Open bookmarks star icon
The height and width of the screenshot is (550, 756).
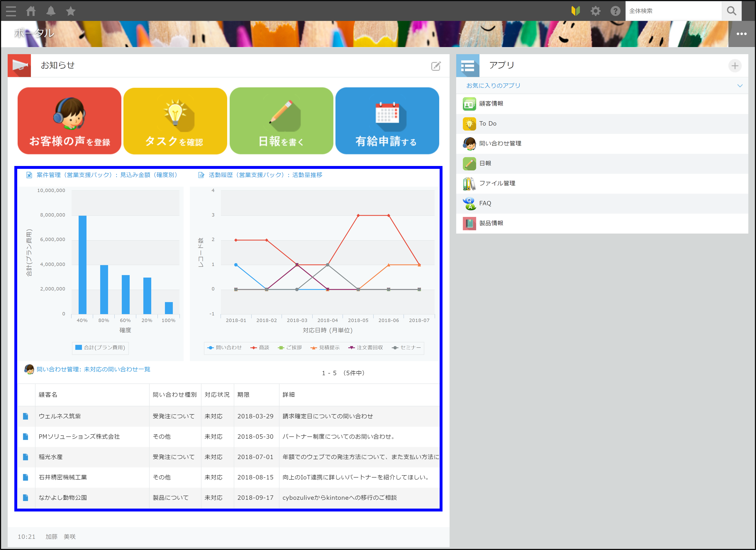click(71, 11)
